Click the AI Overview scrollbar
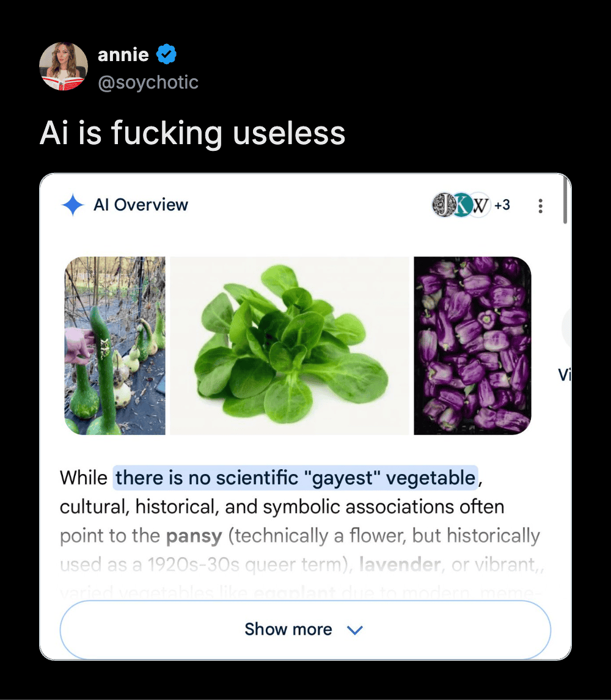 pyautogui.click(x=565, y=200)
